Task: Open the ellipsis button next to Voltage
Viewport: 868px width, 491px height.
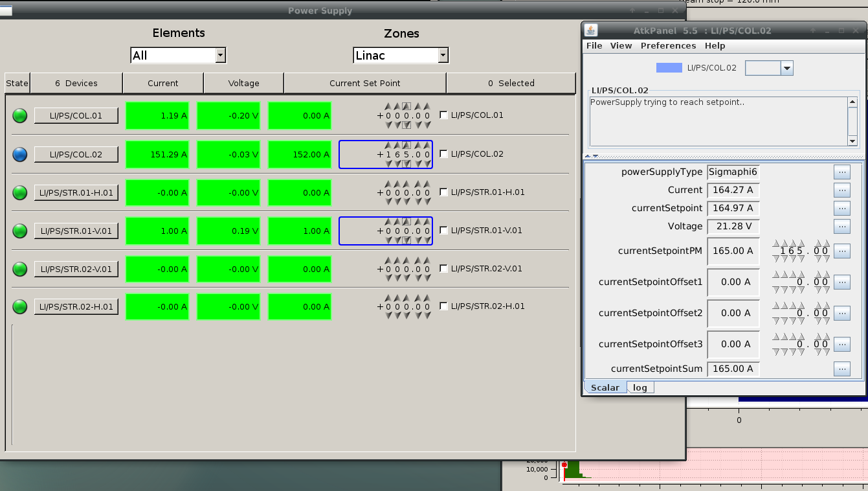Action: coord(841,227)
